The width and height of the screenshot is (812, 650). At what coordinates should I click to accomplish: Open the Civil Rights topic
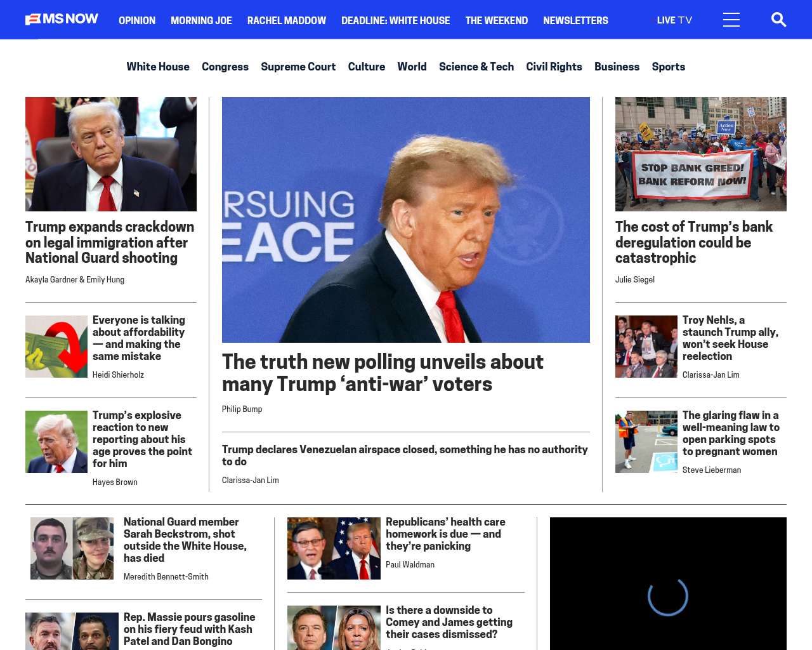[554, 67]
